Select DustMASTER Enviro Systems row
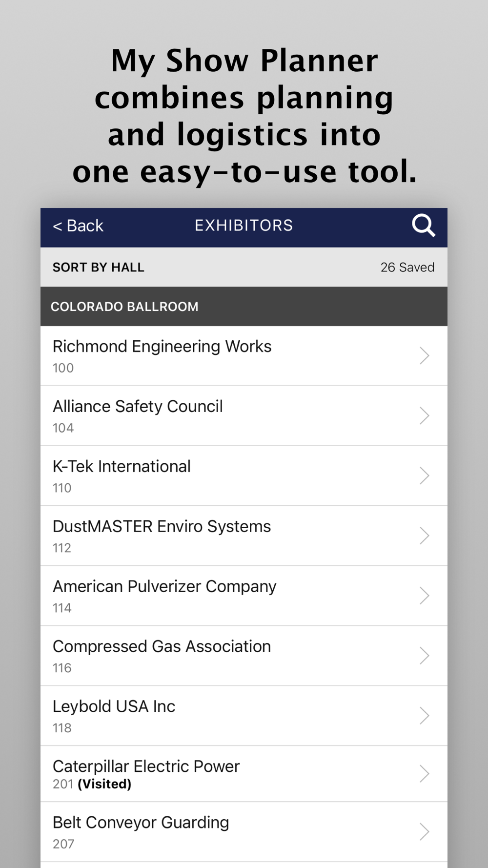 click(x=162, y=527)
